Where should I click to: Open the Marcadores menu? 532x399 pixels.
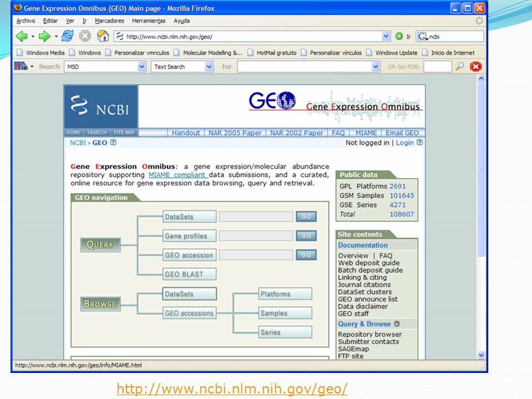109,21
